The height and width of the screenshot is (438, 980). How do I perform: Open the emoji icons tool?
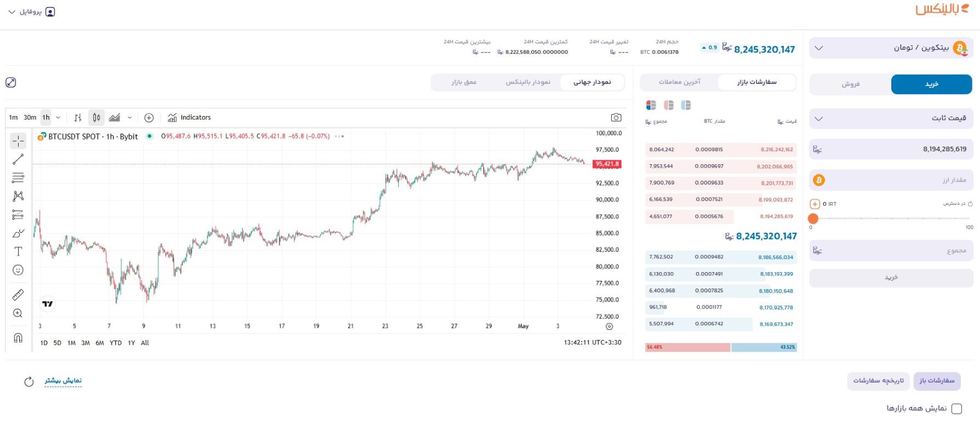pyautogui.click(x=18, y=270)
